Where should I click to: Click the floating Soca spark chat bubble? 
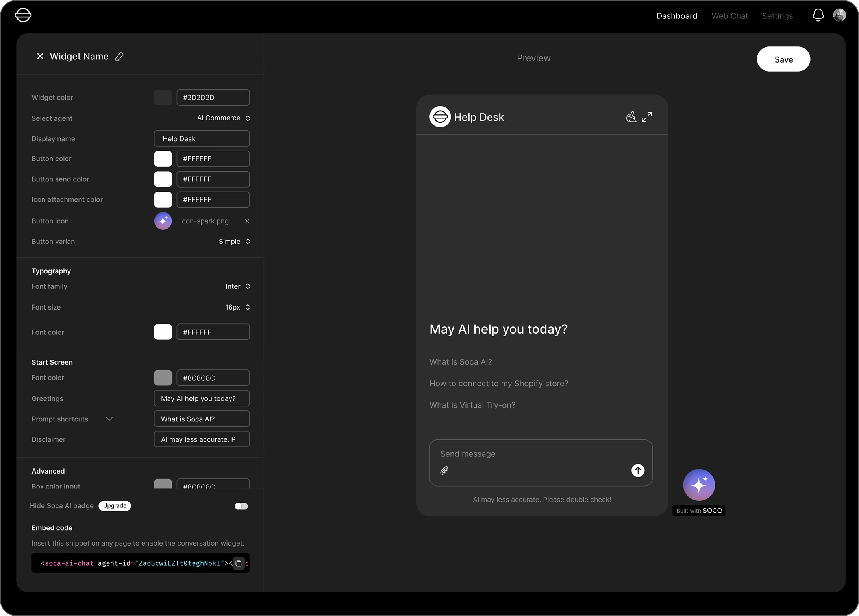(699, 484)
